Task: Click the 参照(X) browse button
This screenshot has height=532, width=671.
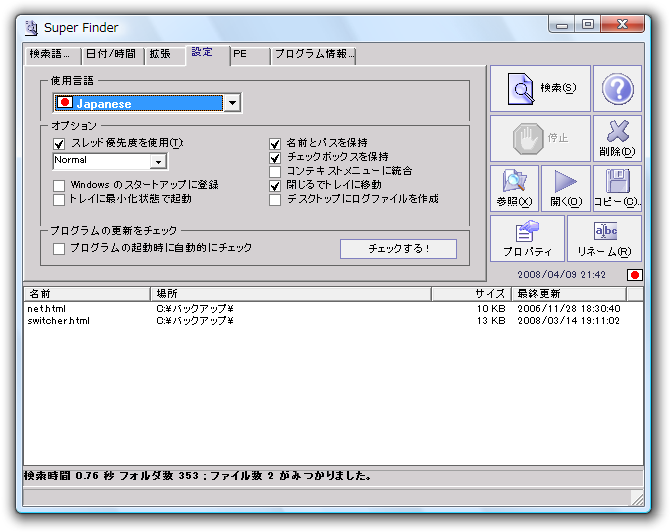Action: pos(514,188)
